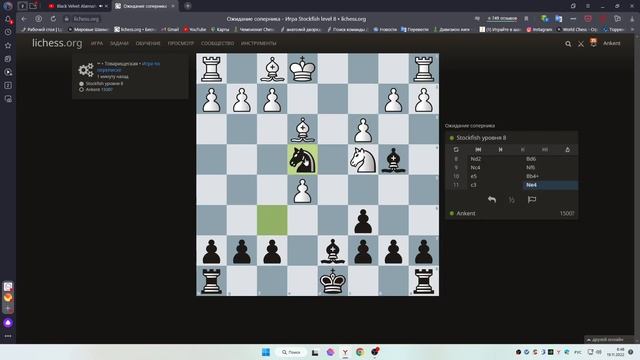Jump to the first move

click(x=478, y=150)
